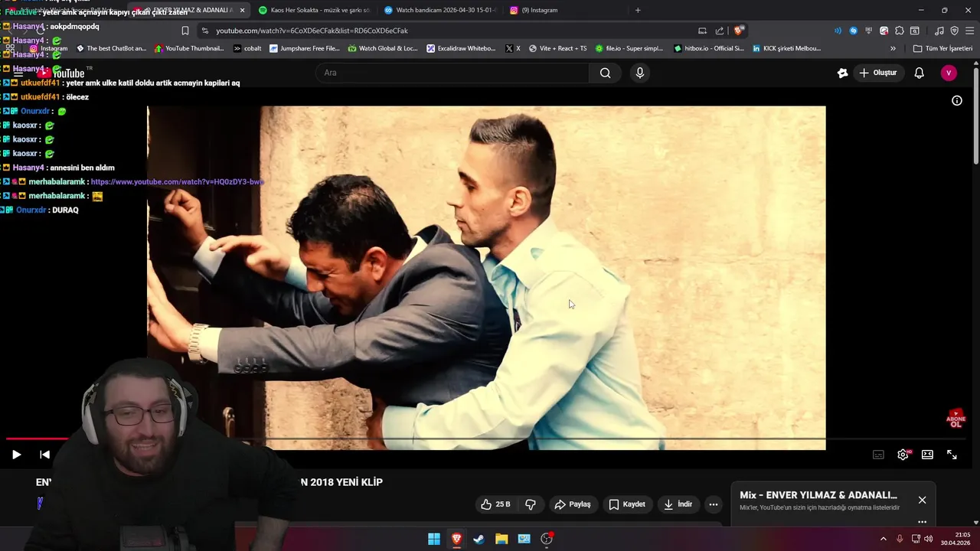Open the cobalt bookmark
Image resolution: width=980 pixels, height=551 pixels.
[x=247, y=48]
